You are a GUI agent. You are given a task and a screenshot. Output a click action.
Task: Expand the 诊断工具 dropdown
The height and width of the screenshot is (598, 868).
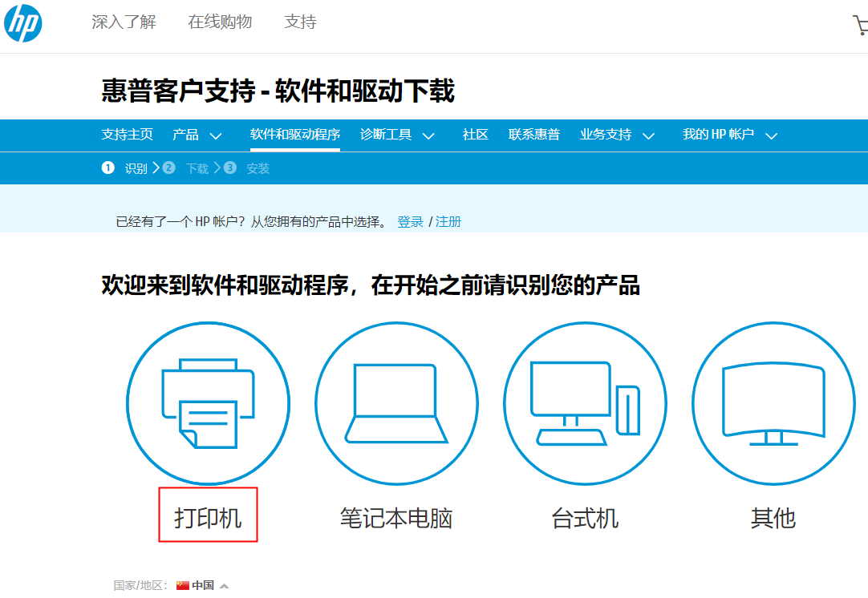click(397, 135)
